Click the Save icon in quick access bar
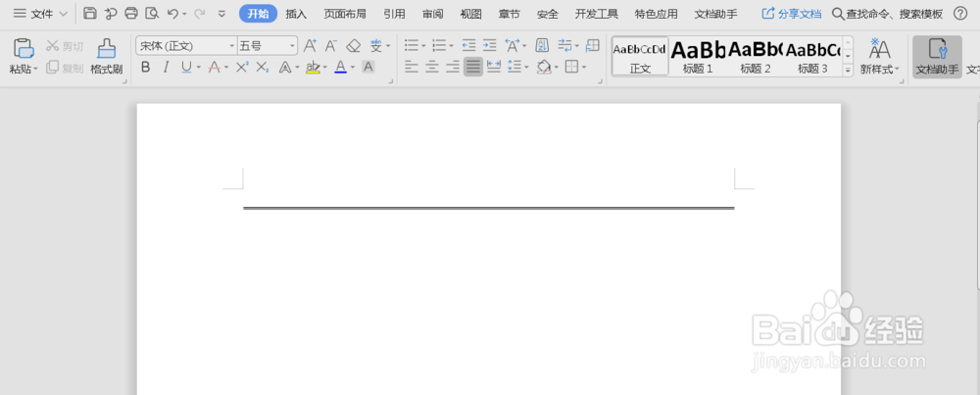This screenshot has width=980, height=395. click(90, 13)
